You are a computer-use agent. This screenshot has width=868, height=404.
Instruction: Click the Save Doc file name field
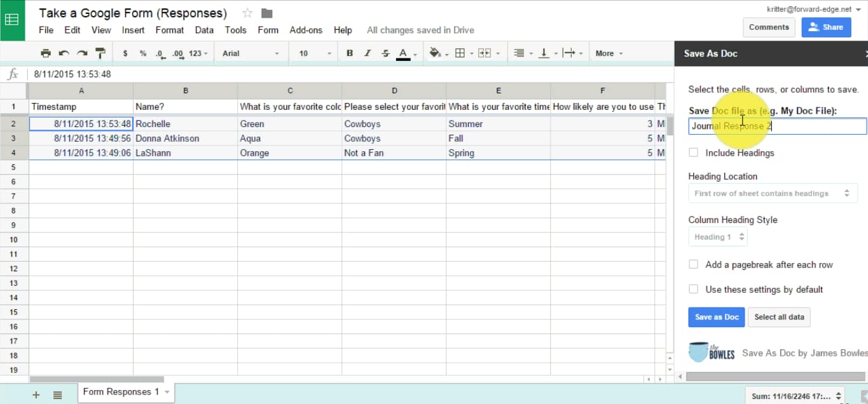(777, 126)
